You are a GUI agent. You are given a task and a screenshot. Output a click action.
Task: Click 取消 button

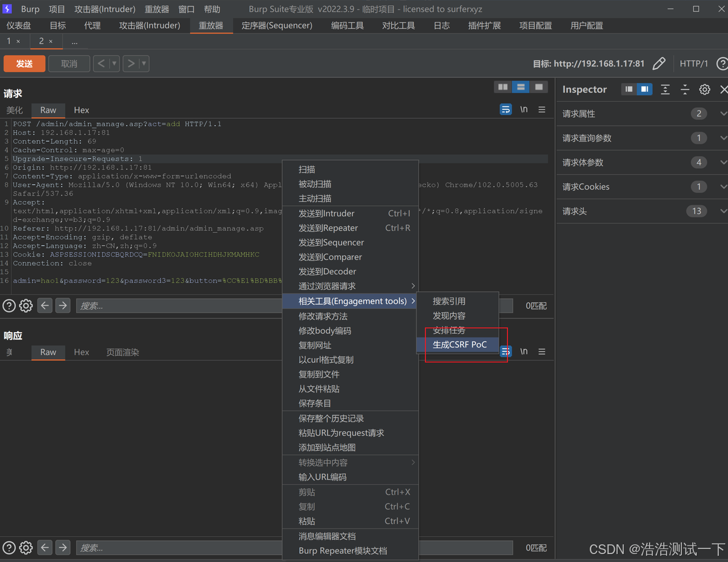[x=69, y=64]
